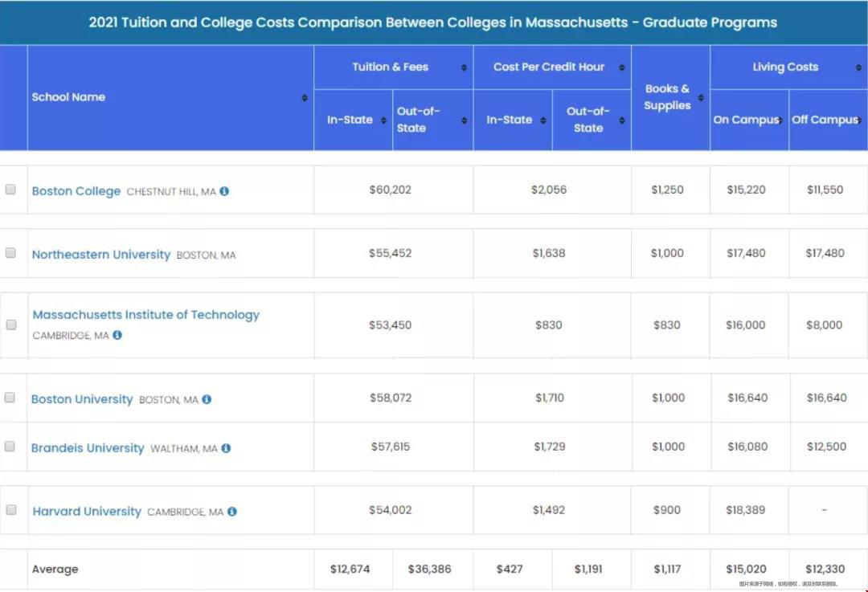This screenshot has height=592, width=868.
Task: Open Massachusetts Institute of Technology link
Action: click(x=146, y=315)
